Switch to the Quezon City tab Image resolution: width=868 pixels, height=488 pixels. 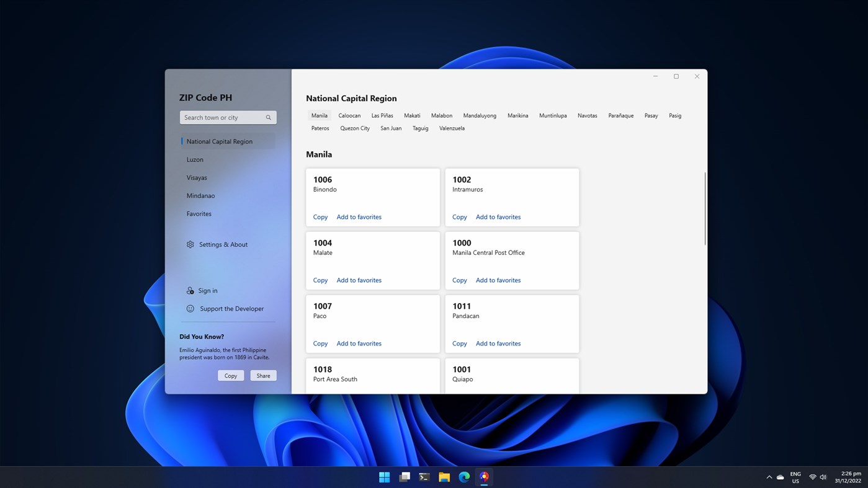click(354, 128)
